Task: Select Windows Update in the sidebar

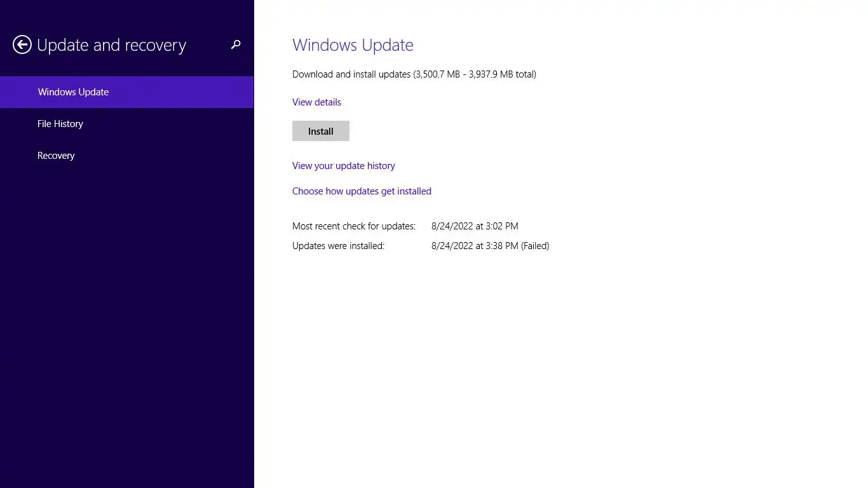Action: (126, 92)
